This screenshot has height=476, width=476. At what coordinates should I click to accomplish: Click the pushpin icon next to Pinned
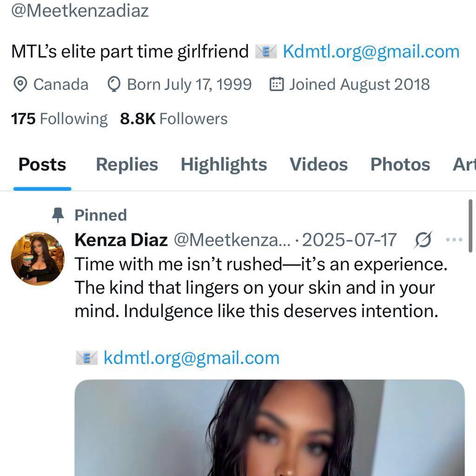click(x=58, y=215)
